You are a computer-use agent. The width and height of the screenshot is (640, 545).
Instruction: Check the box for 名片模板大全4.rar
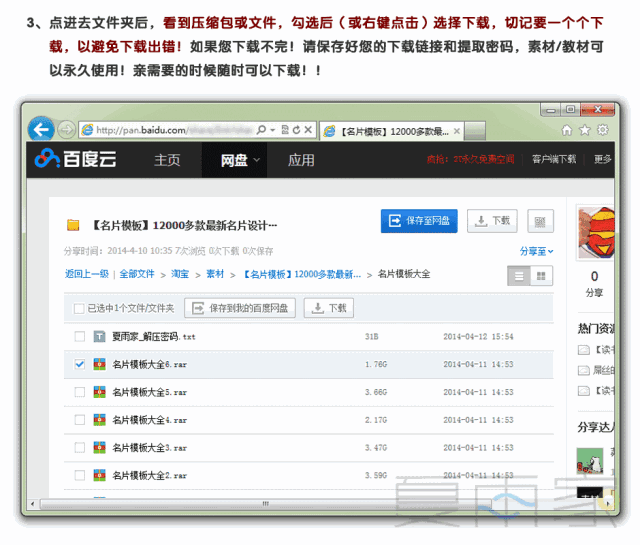80,420
